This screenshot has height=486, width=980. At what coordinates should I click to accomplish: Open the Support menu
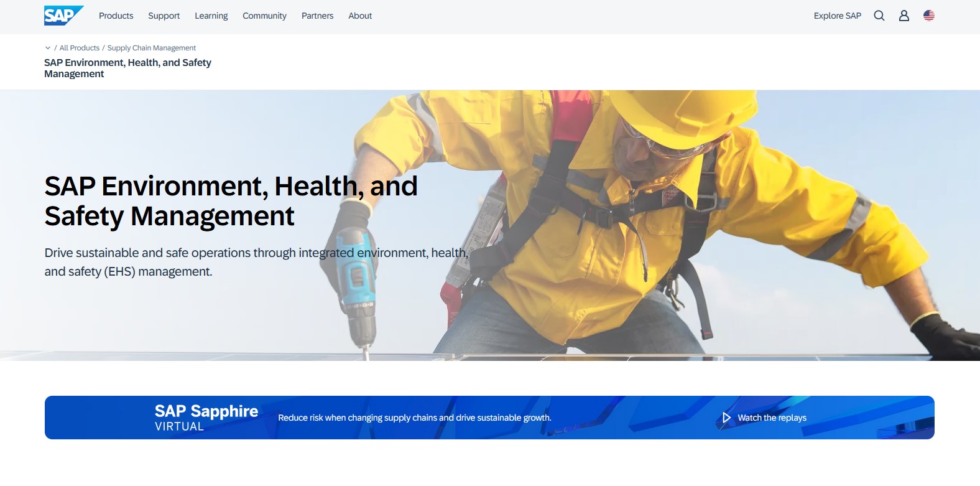pyautogui.click(x=164, y=16)
